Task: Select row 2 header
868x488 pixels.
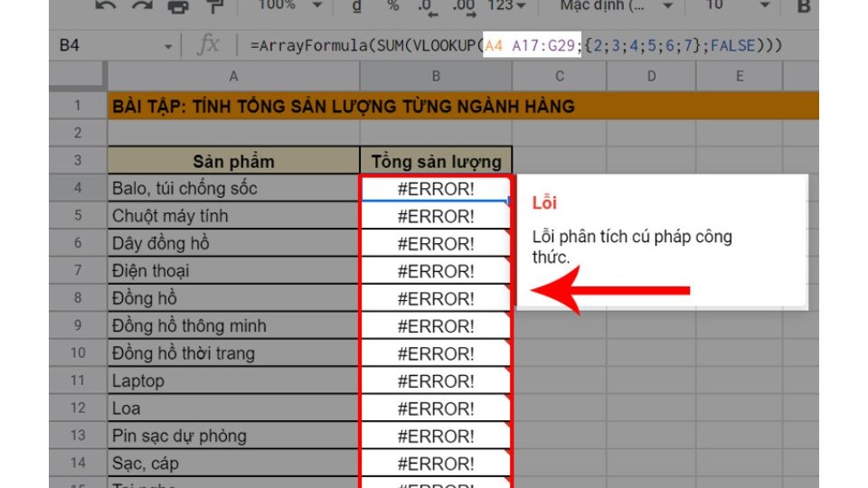Action: coord(78,133)
